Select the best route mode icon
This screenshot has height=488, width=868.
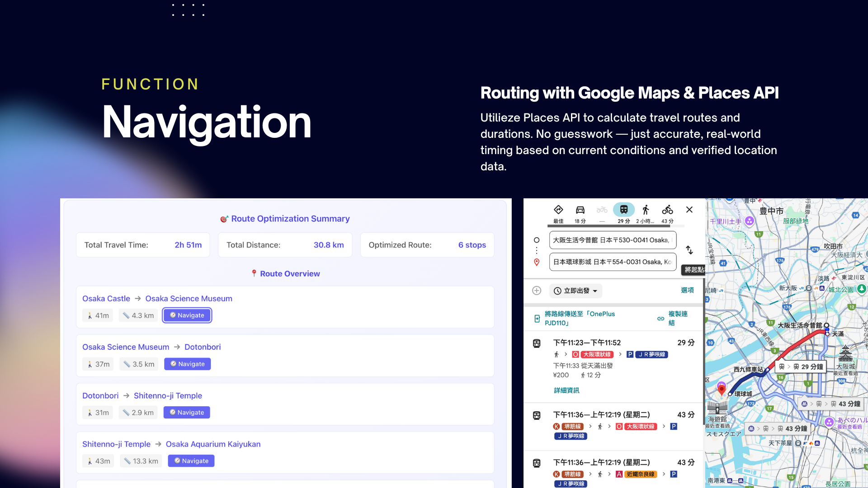pyautogui.click(x=558, y=210)
